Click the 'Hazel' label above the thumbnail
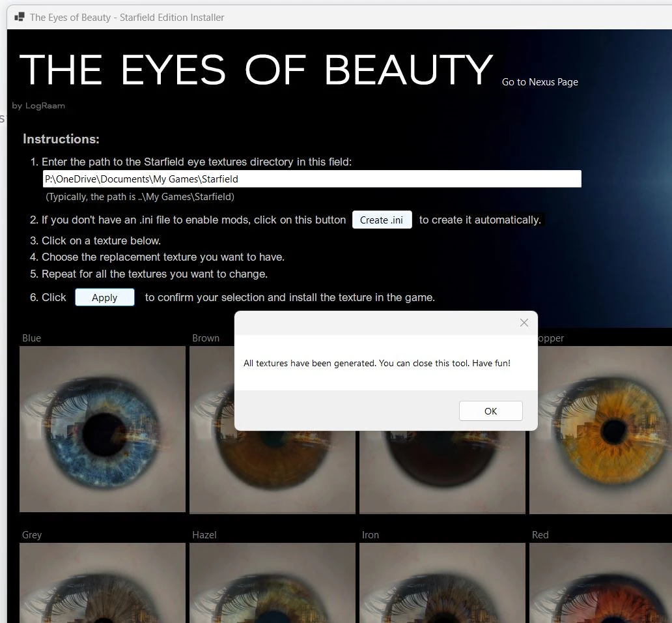The width and height of the screenshot is (672, 623). (204, 534)
